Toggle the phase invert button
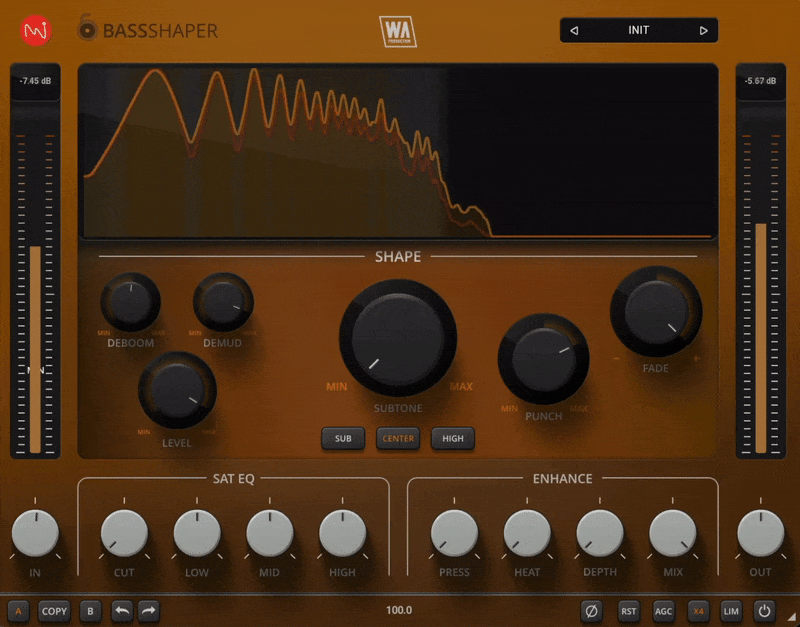 coord(591,611)
